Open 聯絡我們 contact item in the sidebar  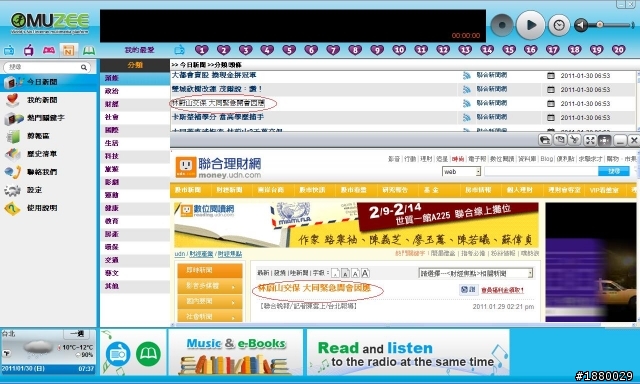pos(49,172)
